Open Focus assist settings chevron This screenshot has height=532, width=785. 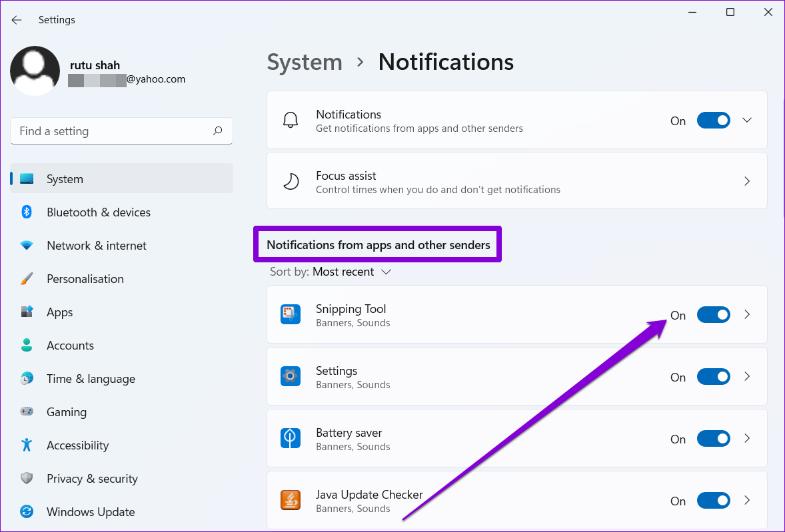point(747,182)
